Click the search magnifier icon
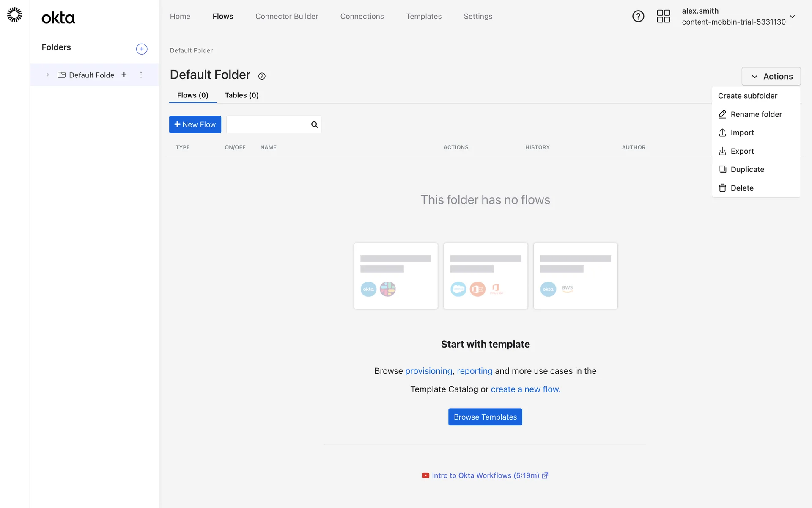This screenshot has height=508, width=812. (x=314, y=124)
